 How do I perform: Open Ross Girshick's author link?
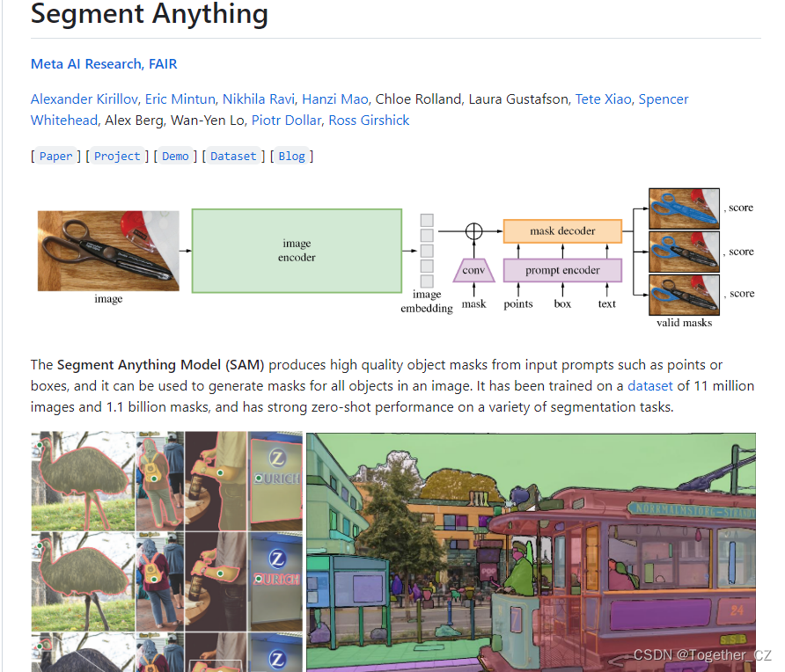click(x=369, y=121)
